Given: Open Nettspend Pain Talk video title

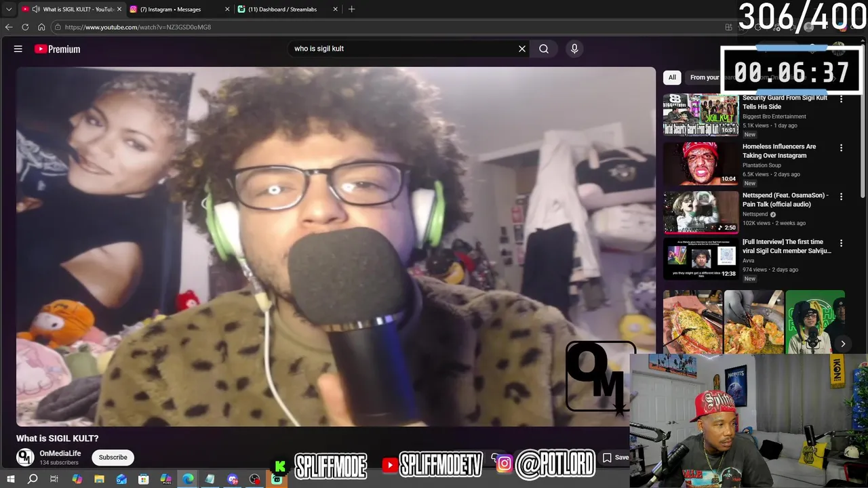Looking at the screenshot, I should pyautogui.click(x=785, y=200).
